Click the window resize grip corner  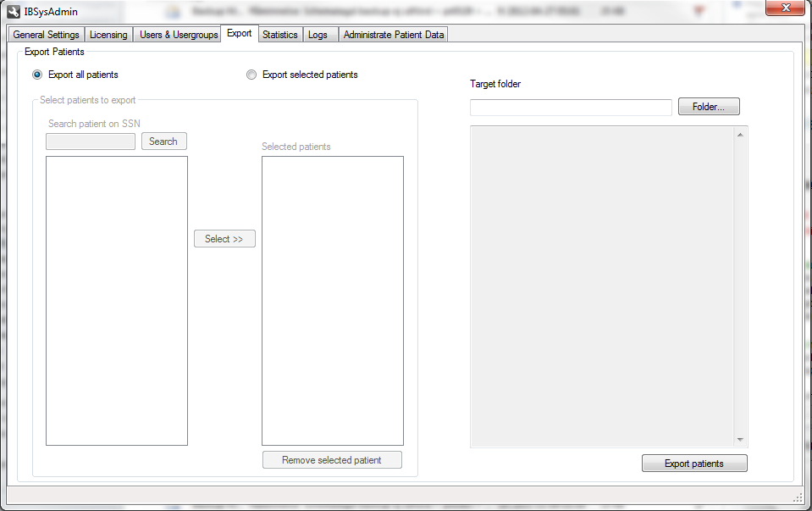798,497
